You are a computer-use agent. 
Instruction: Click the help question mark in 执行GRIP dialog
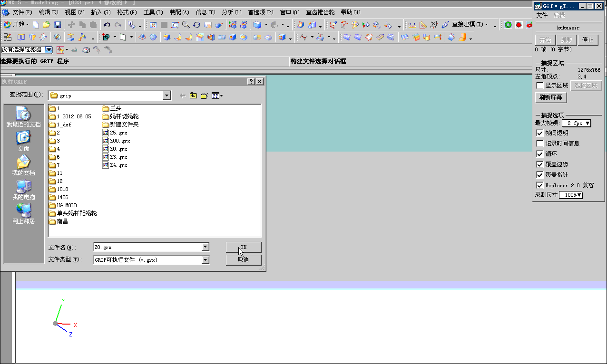(251, 82)
